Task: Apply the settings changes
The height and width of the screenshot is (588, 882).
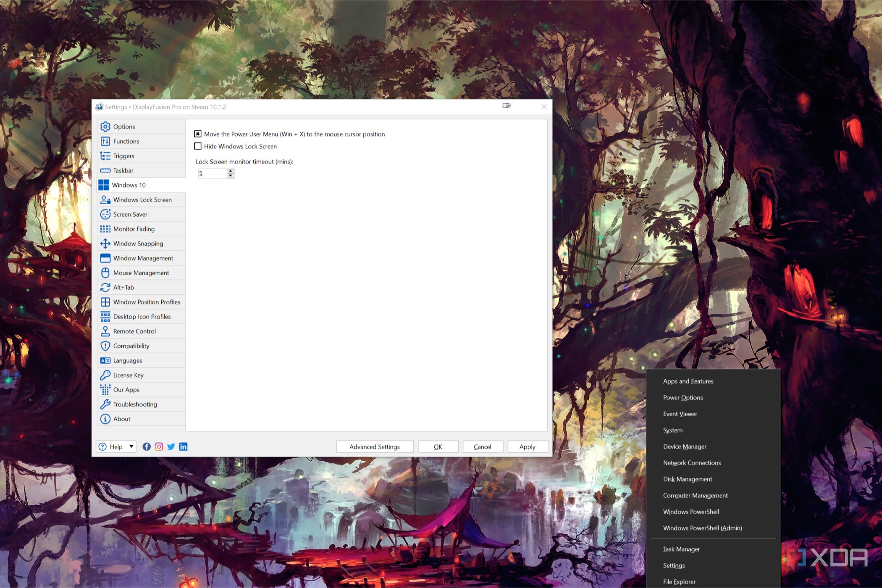Action: click(x=528, y=447)
